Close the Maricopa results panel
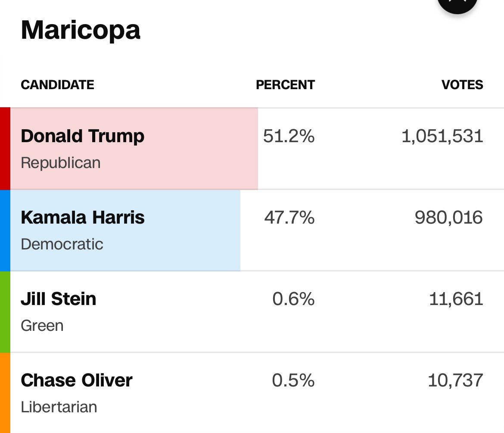This screenshot has height=433, width=504. pyautogui.click(x=457, y=3)
